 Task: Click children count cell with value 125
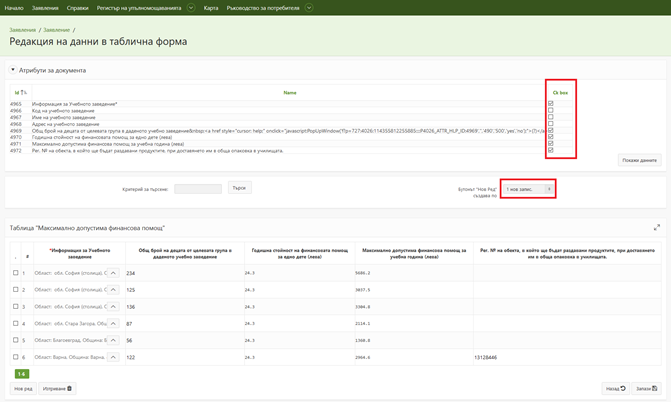(x=184, y=290)
